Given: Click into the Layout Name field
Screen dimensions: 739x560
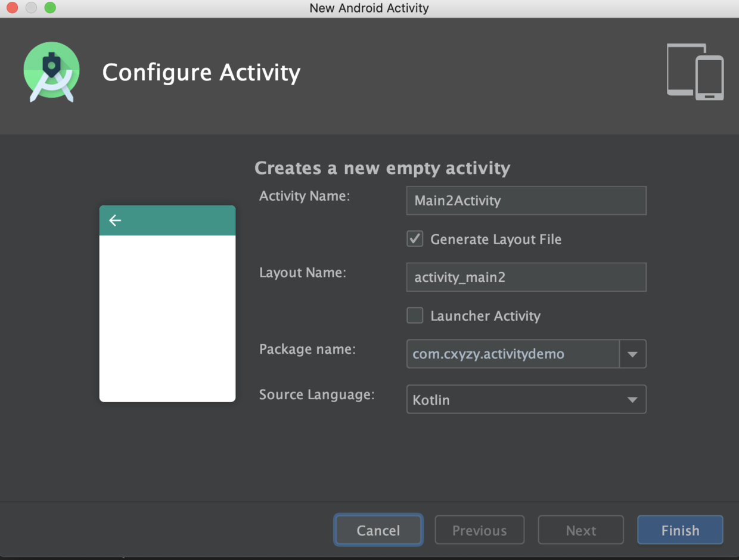Looking at the screenshot, I should pyautogui.click(x=526, y=277).
